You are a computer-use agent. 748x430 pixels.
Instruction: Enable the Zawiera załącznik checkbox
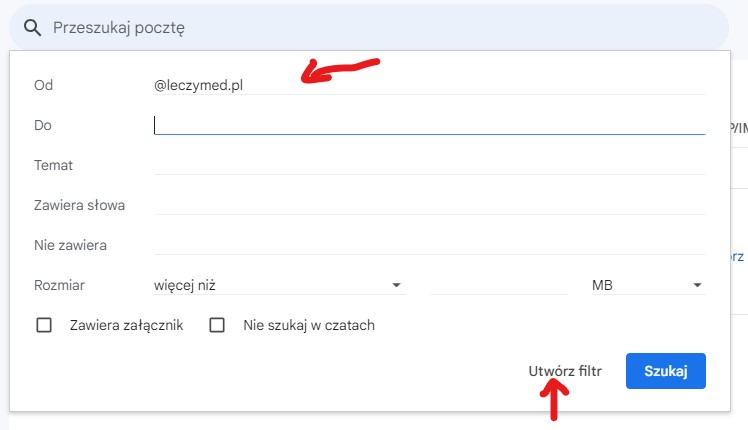click(x=44, y=325)
